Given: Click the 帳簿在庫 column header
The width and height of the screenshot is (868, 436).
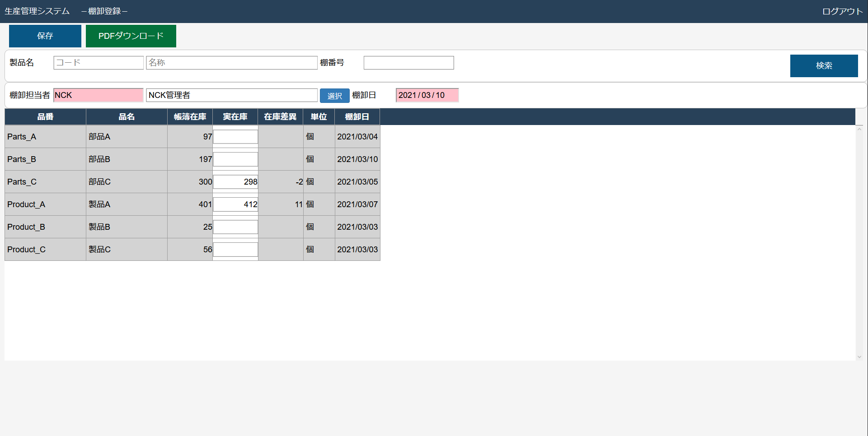Looking at the screenshot, I should (190, 117).
